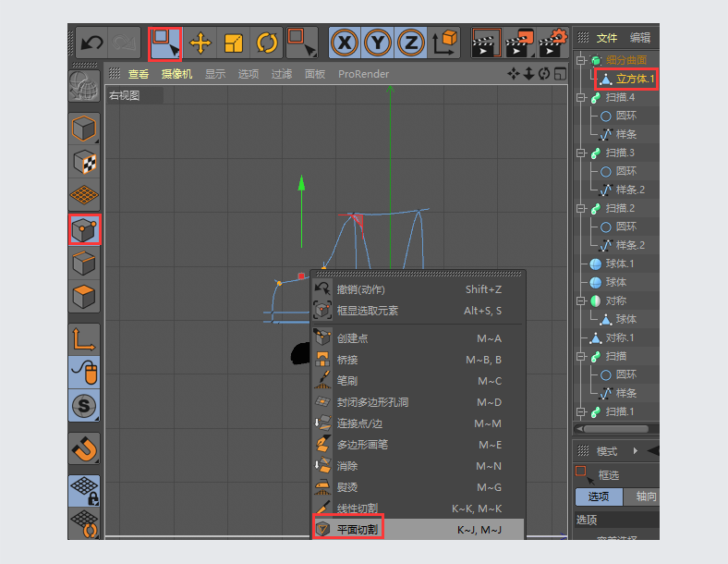
Task: Open the 摄像机 viewport menu
Action: click(176, 74)
